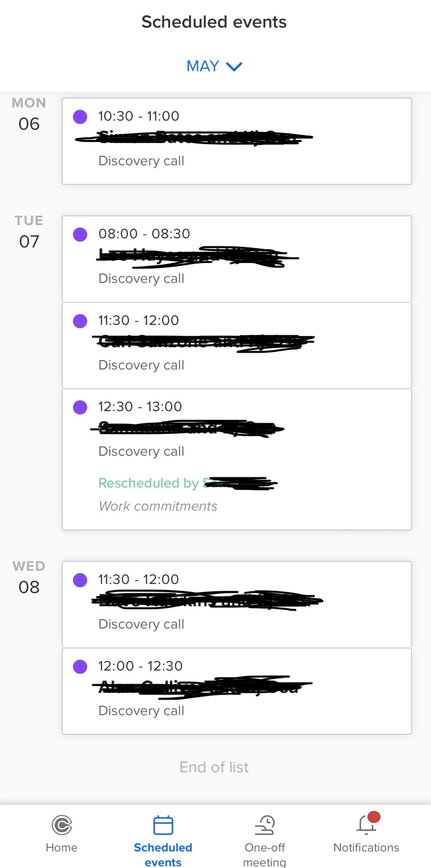
Task: Switch to the Notifications tab label
Action: pyautogui.click(x=366, y=847)
